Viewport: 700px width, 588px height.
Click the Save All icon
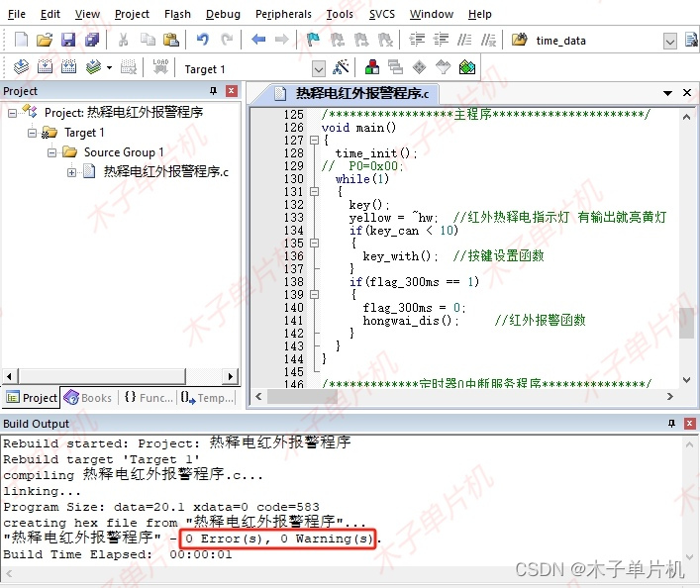[x=92, y=41]
